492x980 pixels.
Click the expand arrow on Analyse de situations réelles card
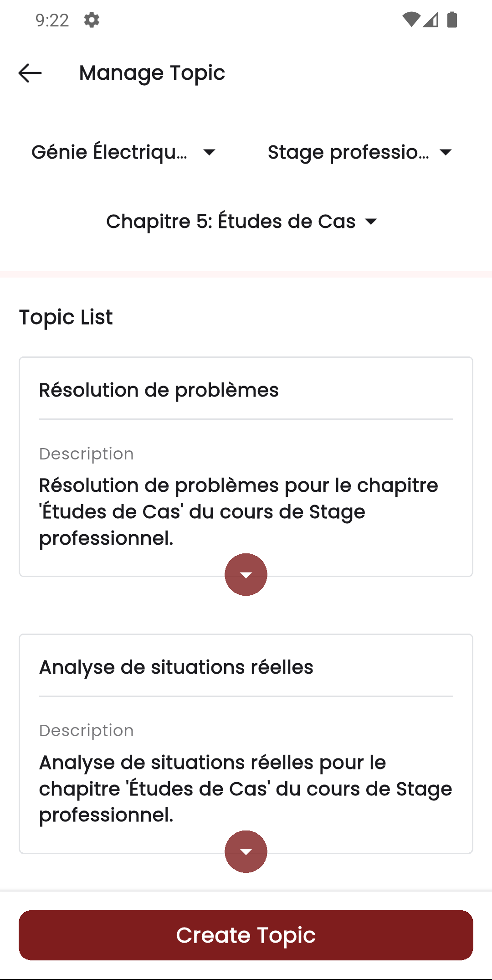coord(246,851)
